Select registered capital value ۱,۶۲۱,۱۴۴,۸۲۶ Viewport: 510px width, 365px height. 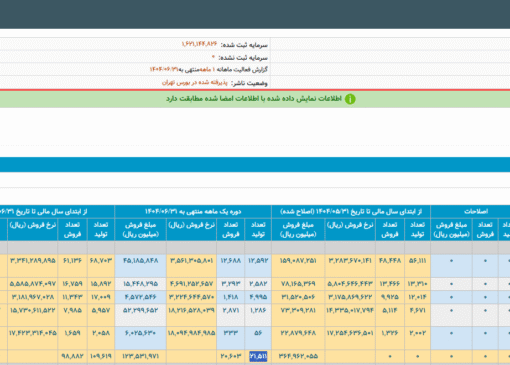pos(199,44)
